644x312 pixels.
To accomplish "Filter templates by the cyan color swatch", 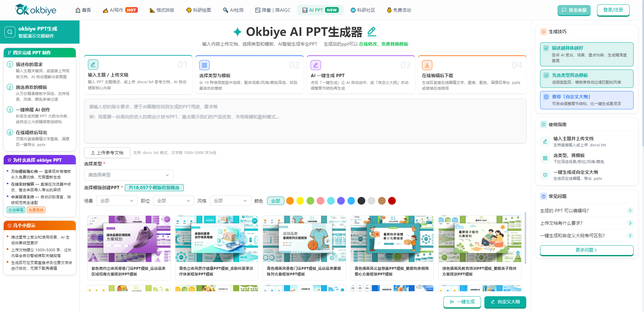I will pos(331,201).
